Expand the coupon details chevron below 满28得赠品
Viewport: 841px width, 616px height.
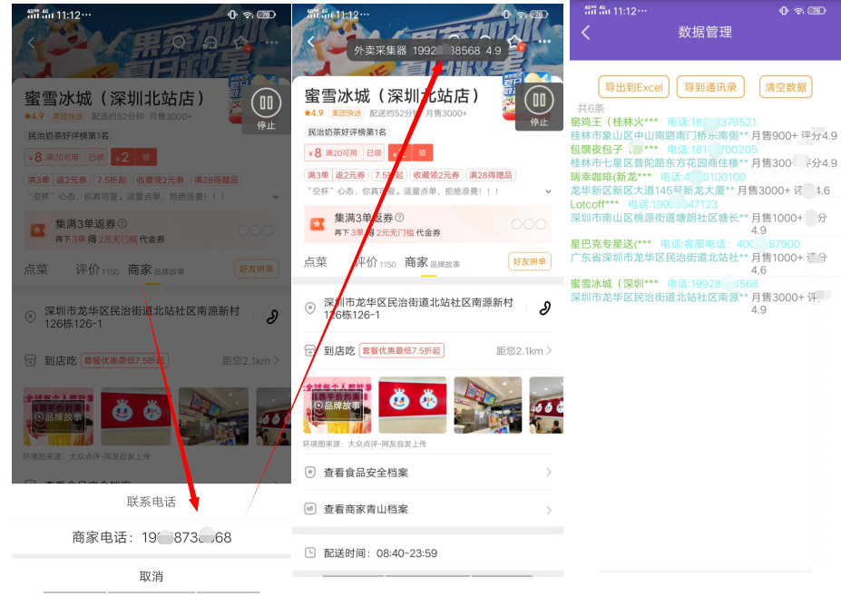[548, 192]
